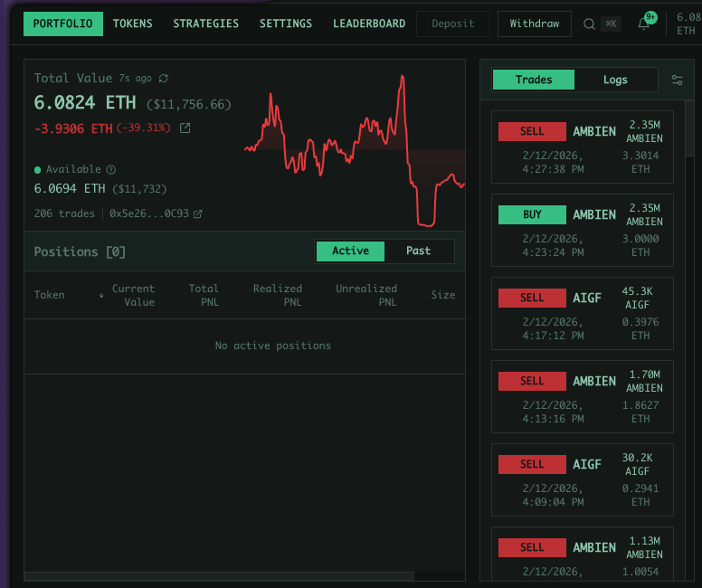The width and height of the screenshot is (702, 588).
Task: Show the Available help question icon
Action: click(111, 170)
